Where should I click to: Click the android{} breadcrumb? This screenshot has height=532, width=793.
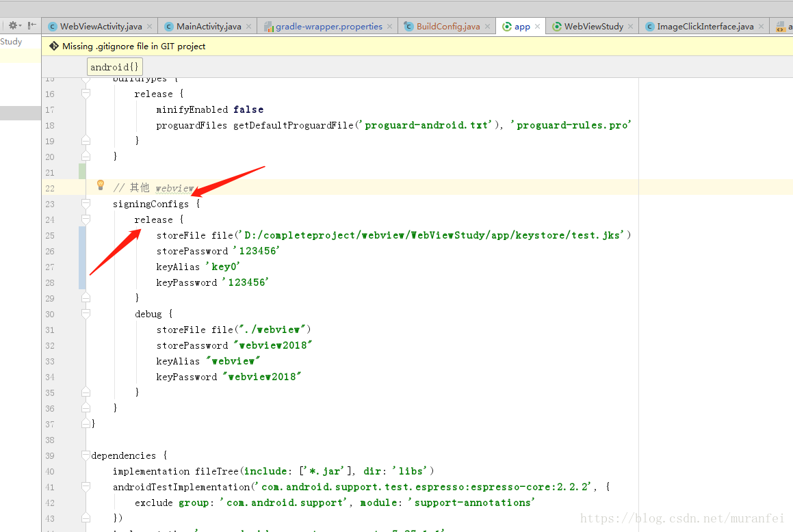click(114, 67)
